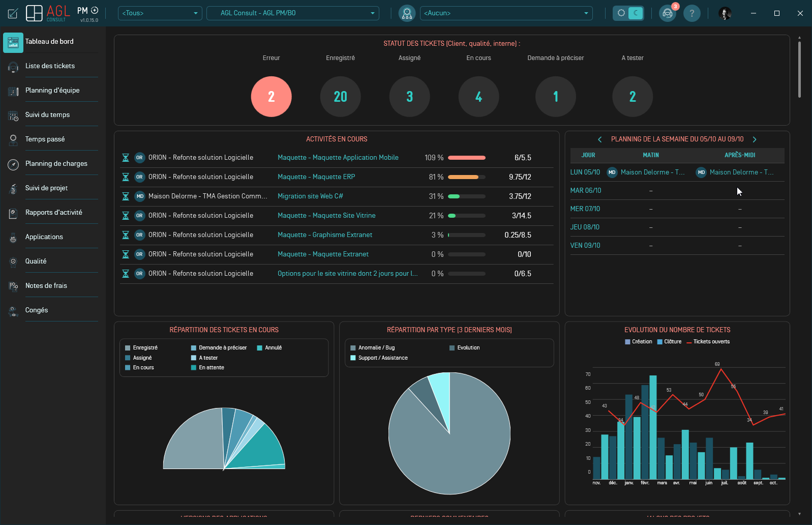Open the <Tous> filter dropdown
Viewport: 812px width, 525px height.
click(160, 13)
